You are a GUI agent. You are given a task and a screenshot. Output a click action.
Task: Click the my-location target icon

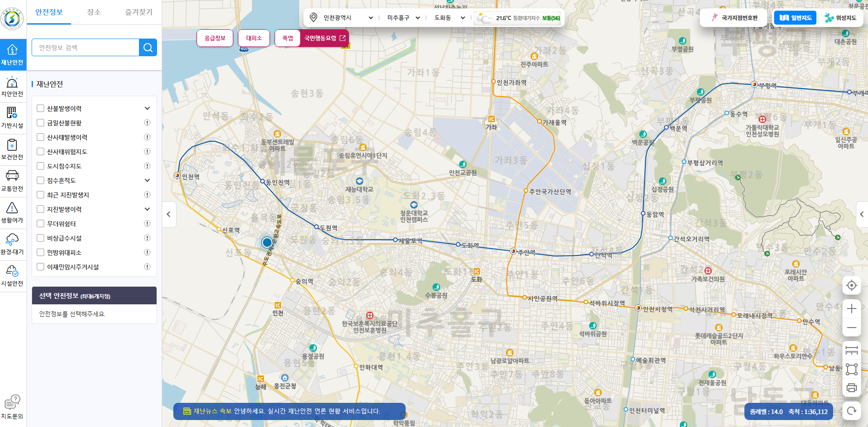(852, 285)
